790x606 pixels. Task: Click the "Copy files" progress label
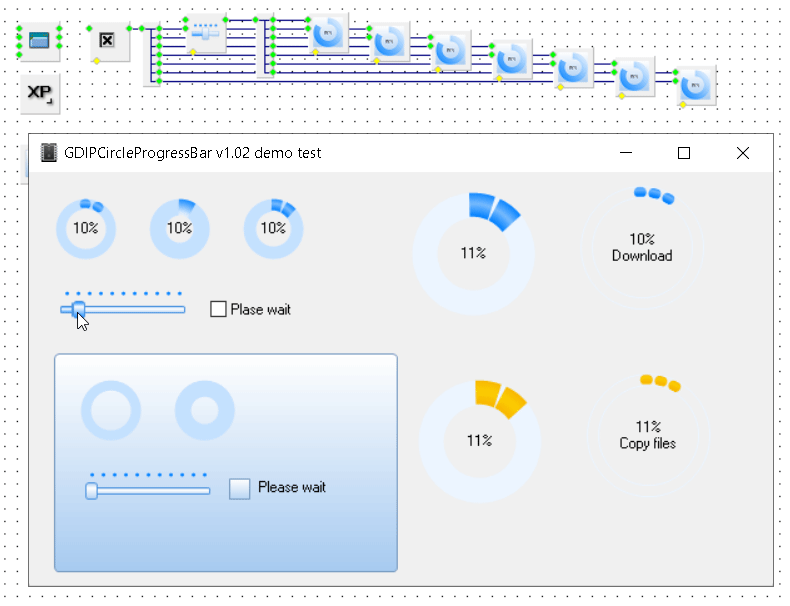tap(647, 443)
